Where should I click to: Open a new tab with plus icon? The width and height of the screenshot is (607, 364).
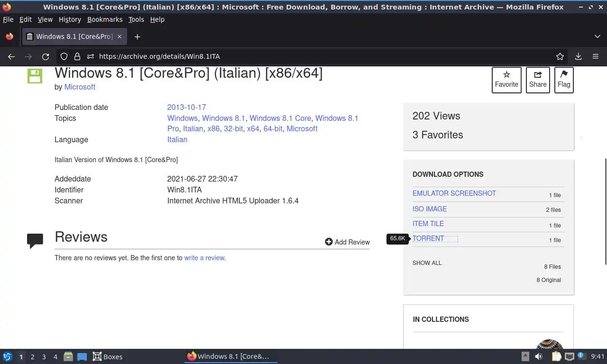137,36
